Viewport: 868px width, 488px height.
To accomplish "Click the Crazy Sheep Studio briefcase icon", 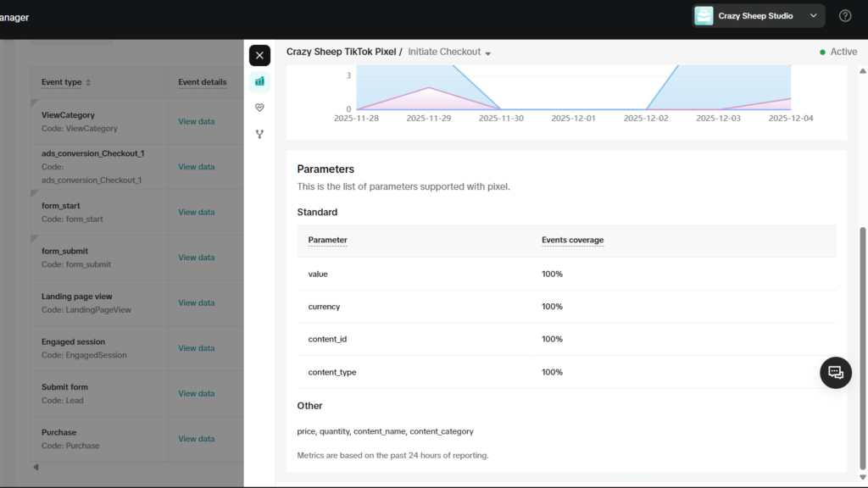I will click(704, 16).
